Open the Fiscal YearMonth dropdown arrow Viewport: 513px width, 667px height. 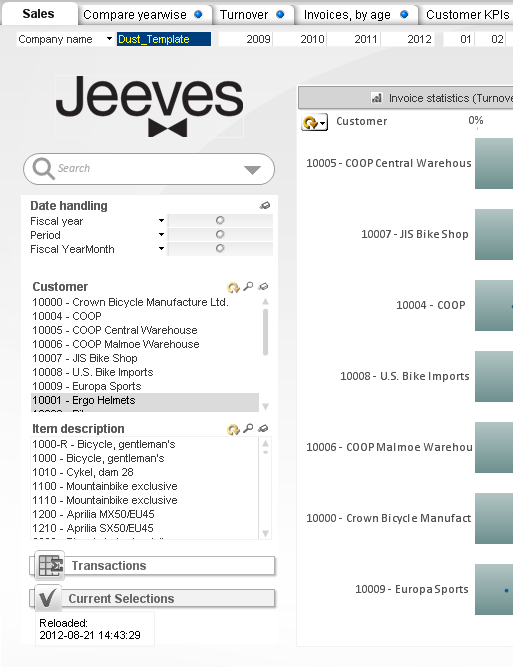pyautogui.click(x=161, y=248)
